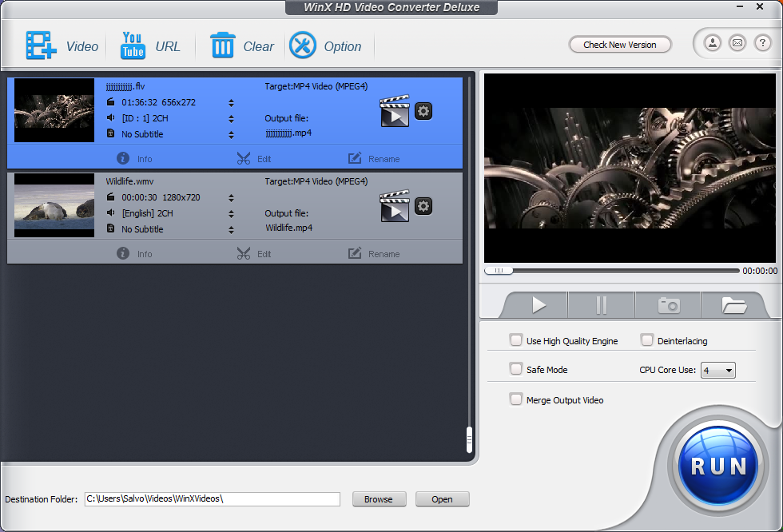Show Info for Wildlife.wmv
The width and height of the screenshot is (783, 532).
click(134, 253)
